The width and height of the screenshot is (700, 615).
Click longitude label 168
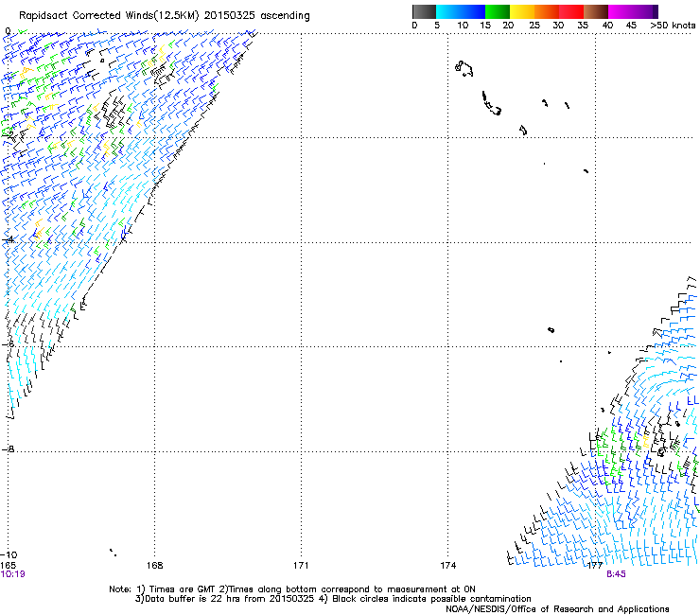pos(154,565)
